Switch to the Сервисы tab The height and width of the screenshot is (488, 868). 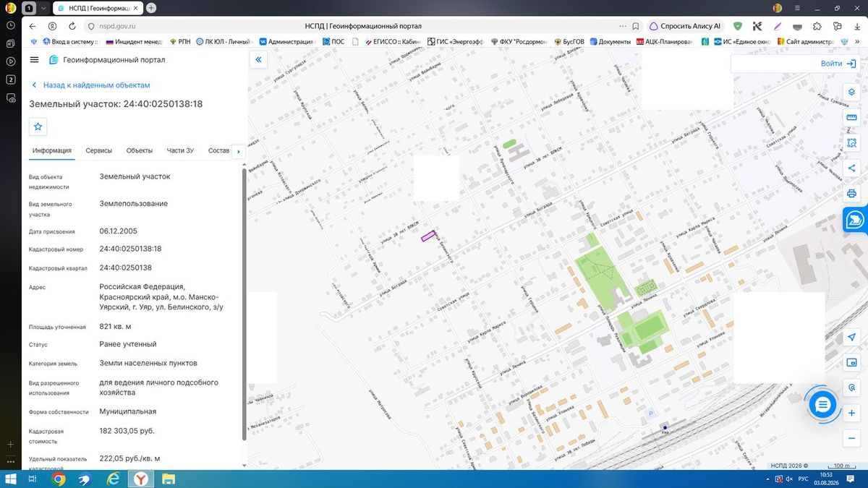[x=99, y=150]
